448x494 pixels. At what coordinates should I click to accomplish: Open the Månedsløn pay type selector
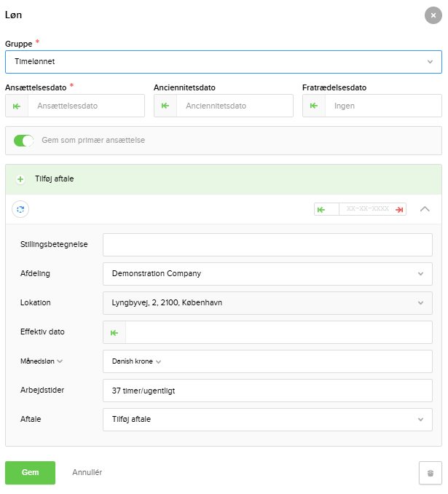pyautogui.click(x=42, y=361)
